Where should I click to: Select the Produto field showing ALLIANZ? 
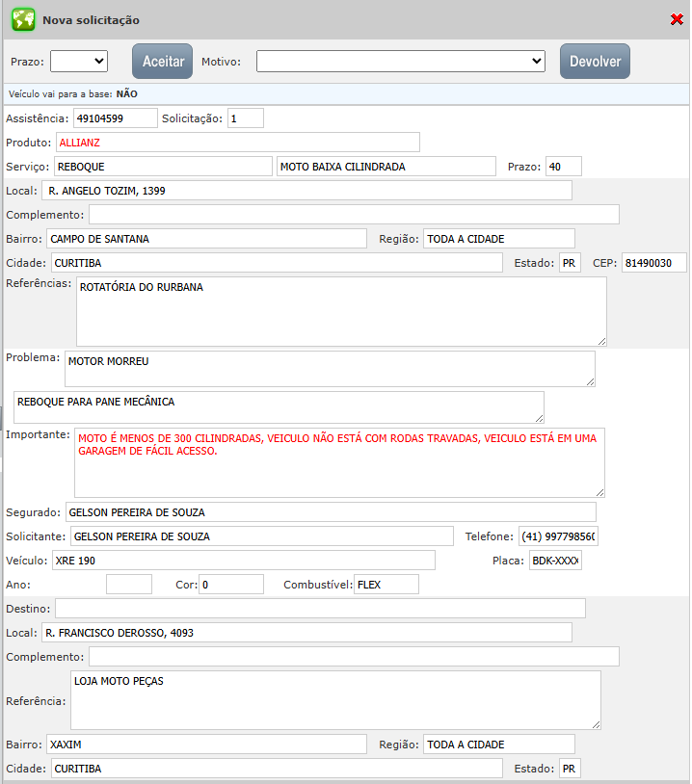point(237,143)
